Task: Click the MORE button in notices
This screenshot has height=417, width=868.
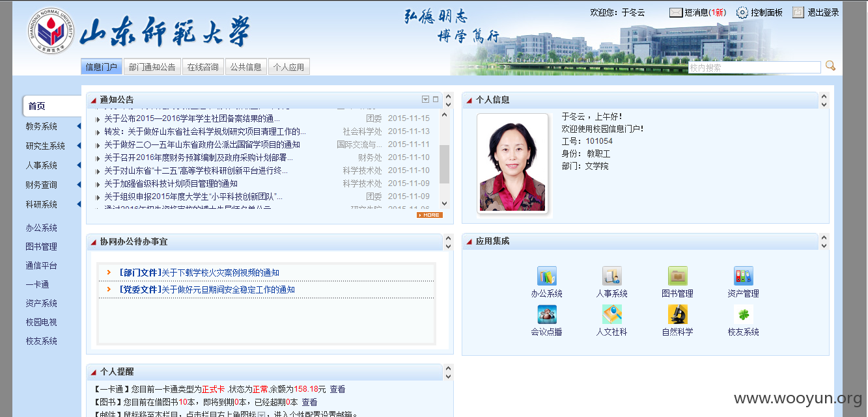Action: click(430, 215)
